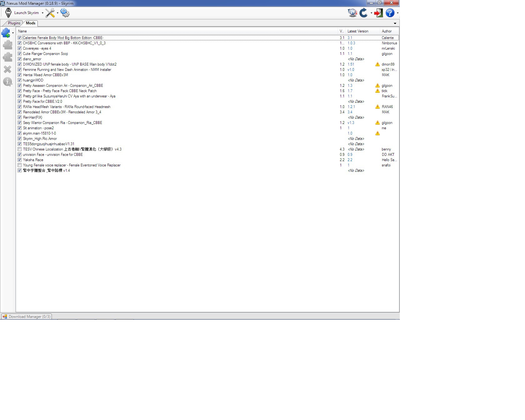
Task: Open the Download Manager (0/3) tab
Action: (x=27, y=317)
